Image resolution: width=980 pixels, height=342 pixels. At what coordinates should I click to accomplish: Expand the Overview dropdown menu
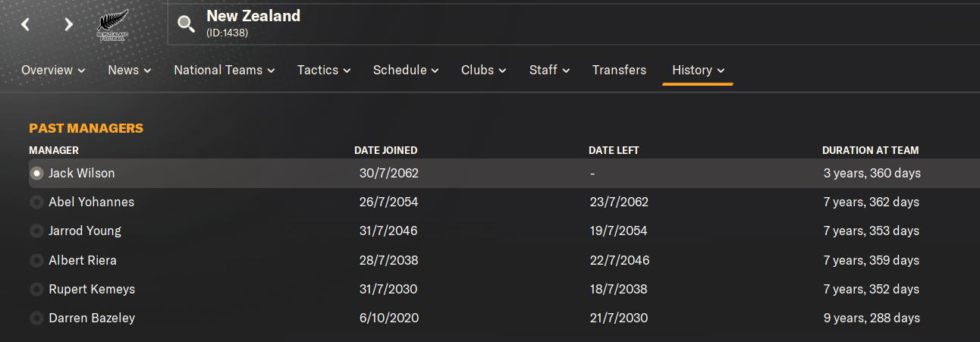53,70
